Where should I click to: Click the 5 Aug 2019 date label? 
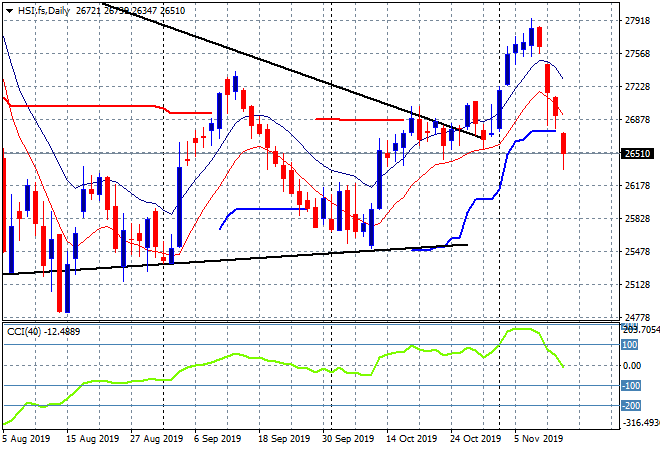(x=27, y=439)
